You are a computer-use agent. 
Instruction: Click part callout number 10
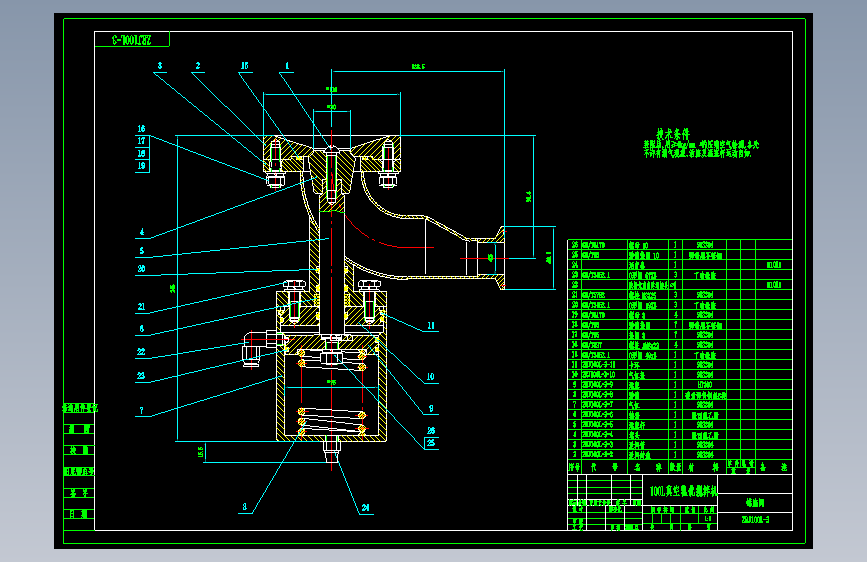pyautogui.click(x=431, y=377)
